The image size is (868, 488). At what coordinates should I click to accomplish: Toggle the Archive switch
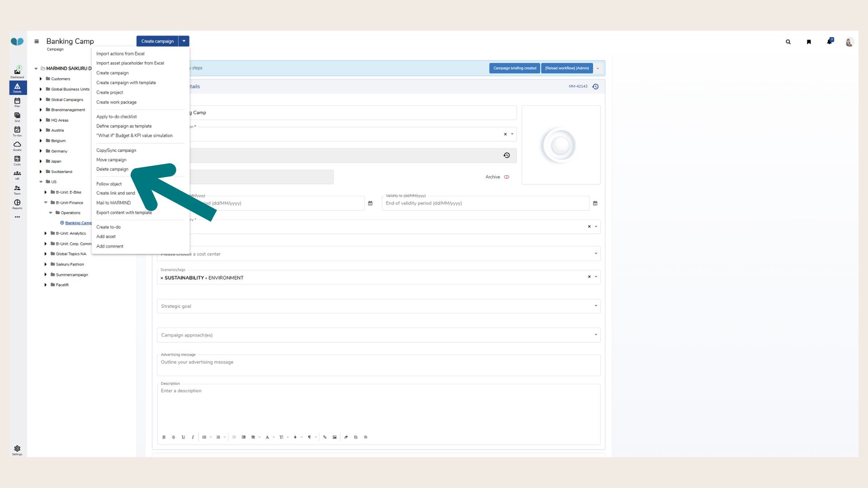pyautogui.click(x=506, y=177)
